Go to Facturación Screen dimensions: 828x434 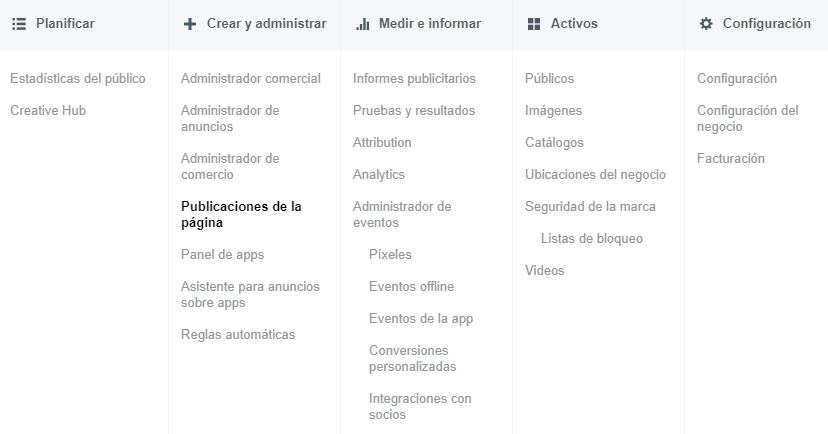click(730, 159)
